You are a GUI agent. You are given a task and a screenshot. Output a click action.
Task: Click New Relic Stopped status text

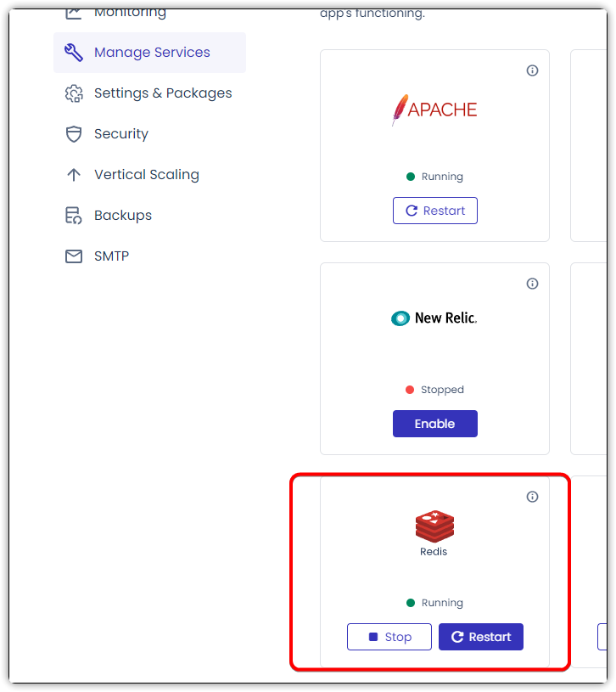coord(442,390)
